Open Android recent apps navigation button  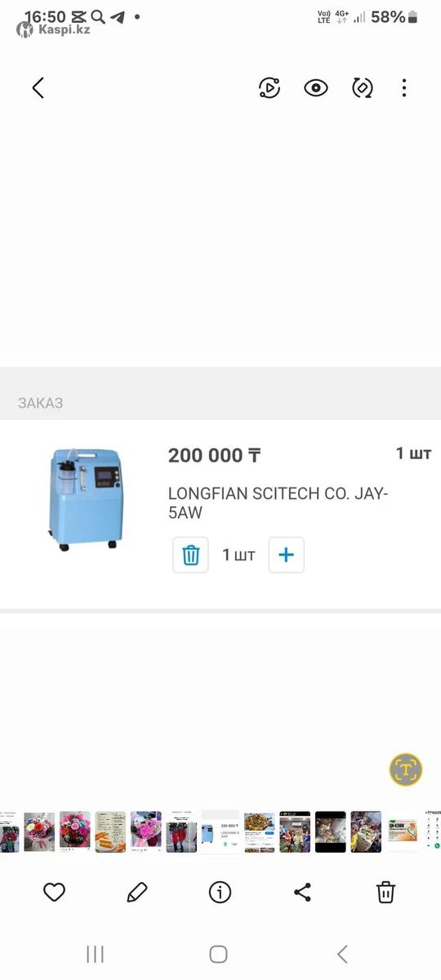[95, 954]
